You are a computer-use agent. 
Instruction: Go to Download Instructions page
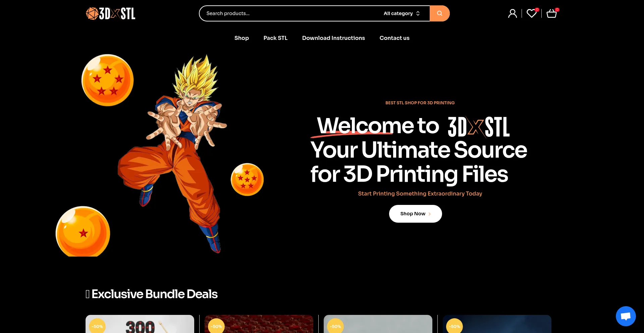tap(333, 38)
